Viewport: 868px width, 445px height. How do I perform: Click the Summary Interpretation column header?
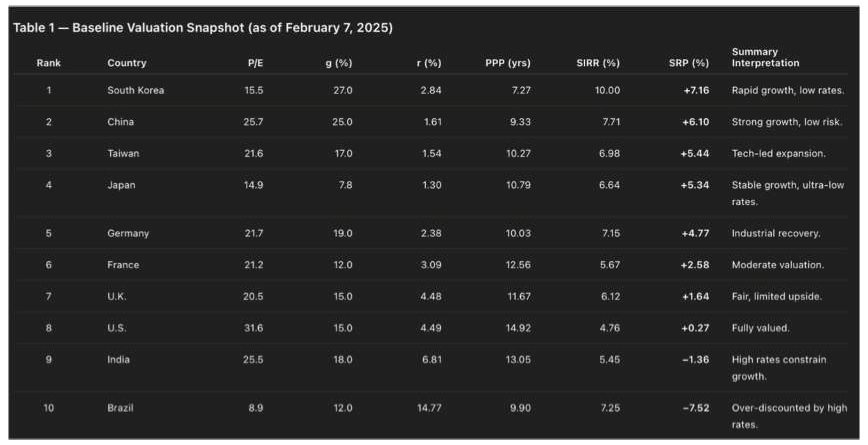(x=765, y=57)
